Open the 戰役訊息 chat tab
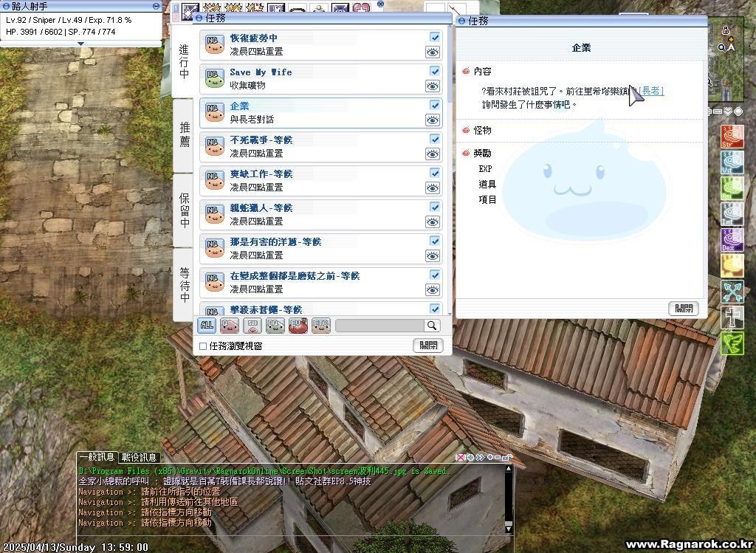The height and width of the screenshot is (553, 756). 140,457
